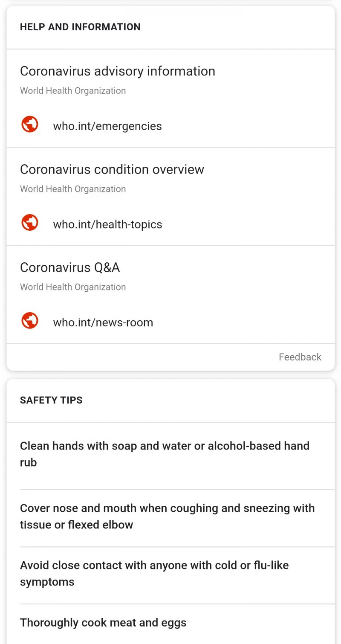The image size is (341, 644).
Task: Visit who.int/emergencies
Action: 107,126
